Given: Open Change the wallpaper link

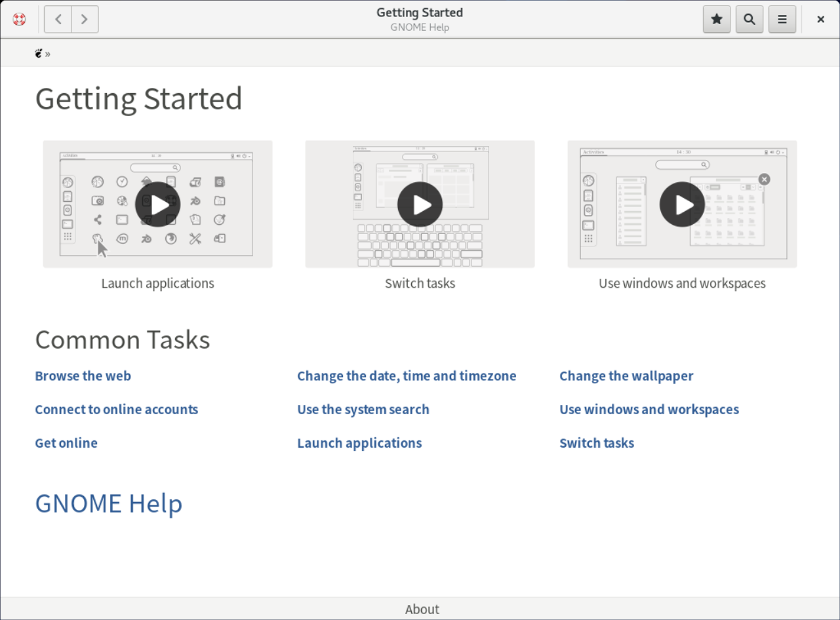Looking at the screenshot, I should [626, 376].
